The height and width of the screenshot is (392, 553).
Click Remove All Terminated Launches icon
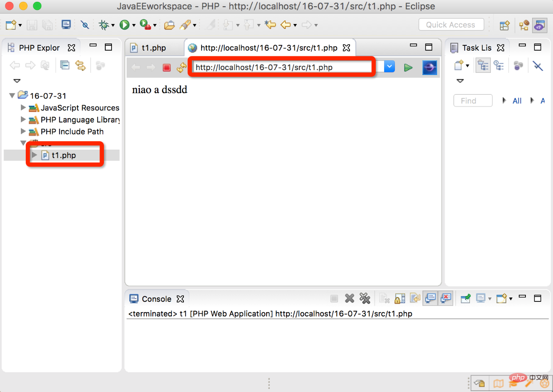pyautogui.click(x=365, y=298)
